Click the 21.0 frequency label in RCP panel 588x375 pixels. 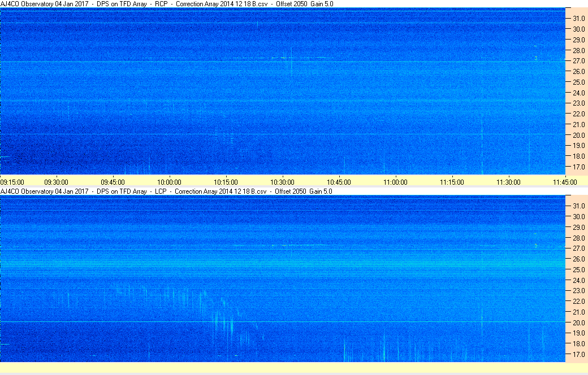578,125
